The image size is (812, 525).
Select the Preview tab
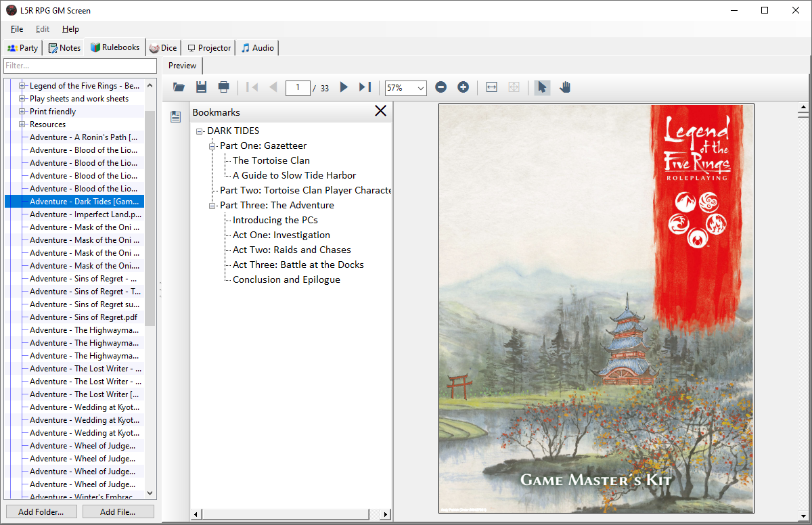pos(182,66)
